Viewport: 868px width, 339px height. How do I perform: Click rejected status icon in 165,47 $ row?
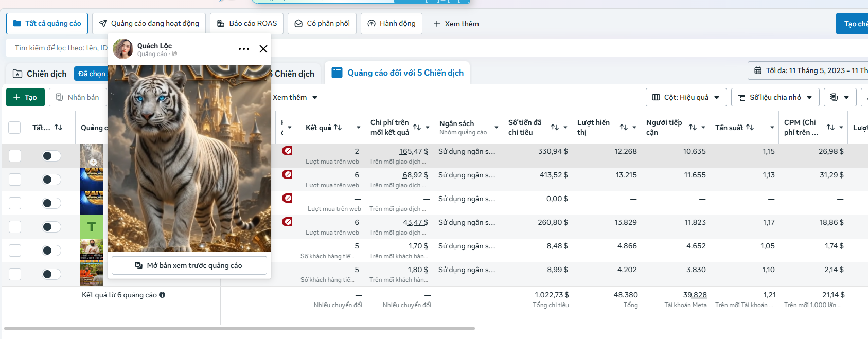(287, 151)
